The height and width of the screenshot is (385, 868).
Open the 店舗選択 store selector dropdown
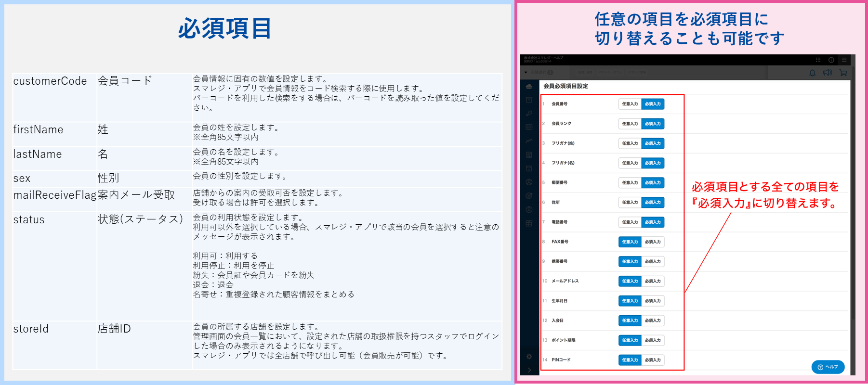pos(539,73)
